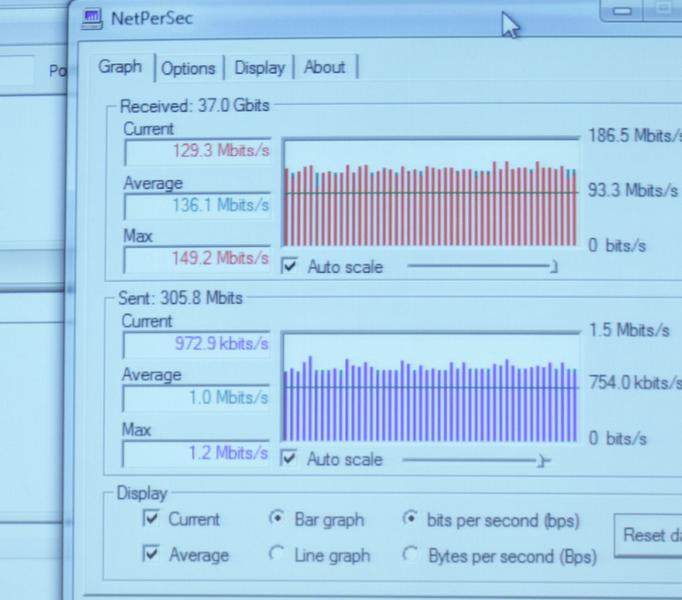Switch units to Bytes per second (Bps)
682x600 pixels.
(x=409, y=555)
